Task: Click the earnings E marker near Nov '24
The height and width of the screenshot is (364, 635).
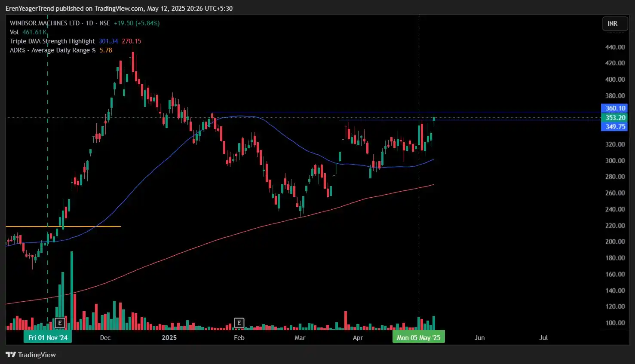Action: pyautogui.click(x=60, y=323)
